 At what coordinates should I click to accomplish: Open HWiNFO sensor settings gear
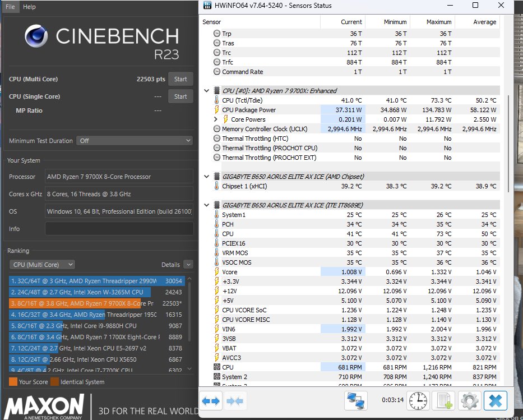point(469,400)
